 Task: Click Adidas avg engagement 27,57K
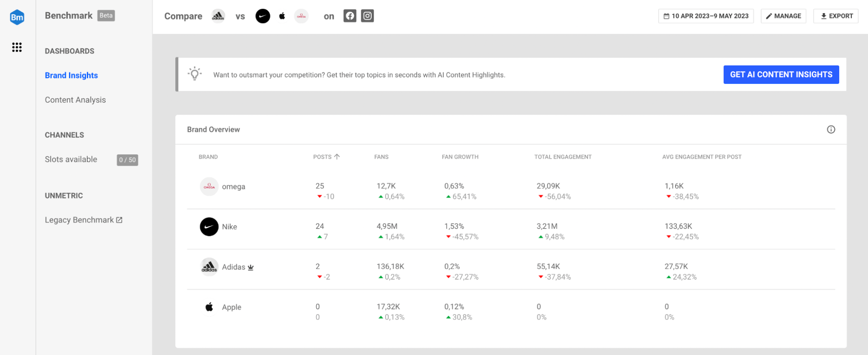point(676,266)
